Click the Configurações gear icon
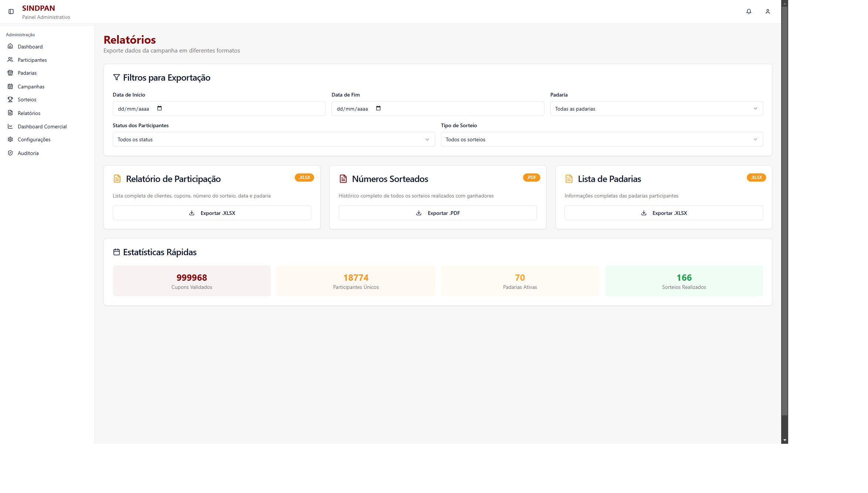This screenshot has height=493, width=868. [x=10, y=139]
